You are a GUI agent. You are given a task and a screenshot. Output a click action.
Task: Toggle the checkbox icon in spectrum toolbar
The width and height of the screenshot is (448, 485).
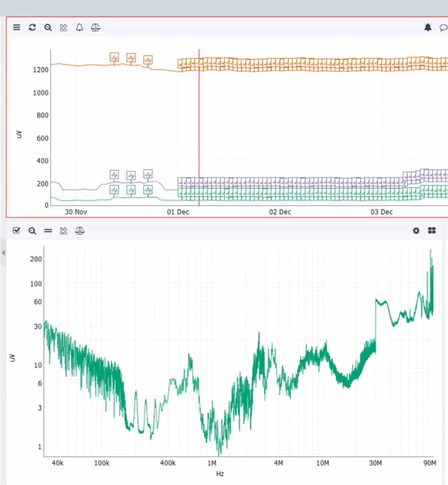pos(16,231)
